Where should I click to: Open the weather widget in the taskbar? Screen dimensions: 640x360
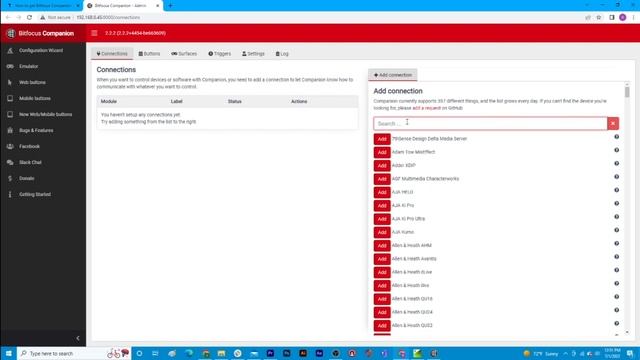tap(541, 353)
